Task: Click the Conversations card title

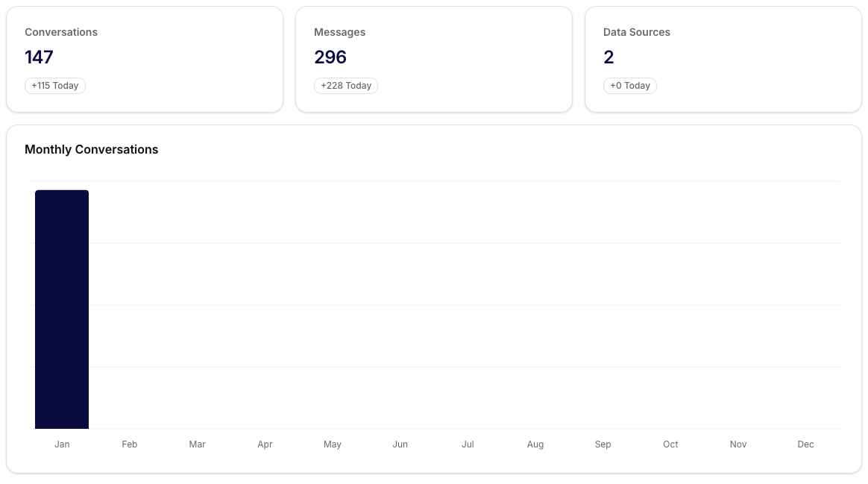Action: [61, 32]
